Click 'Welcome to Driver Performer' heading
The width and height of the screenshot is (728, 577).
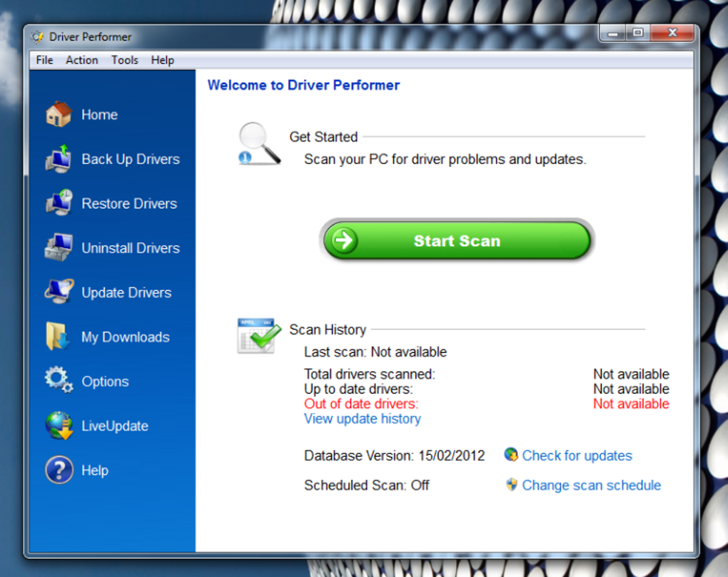coord(303,86)
